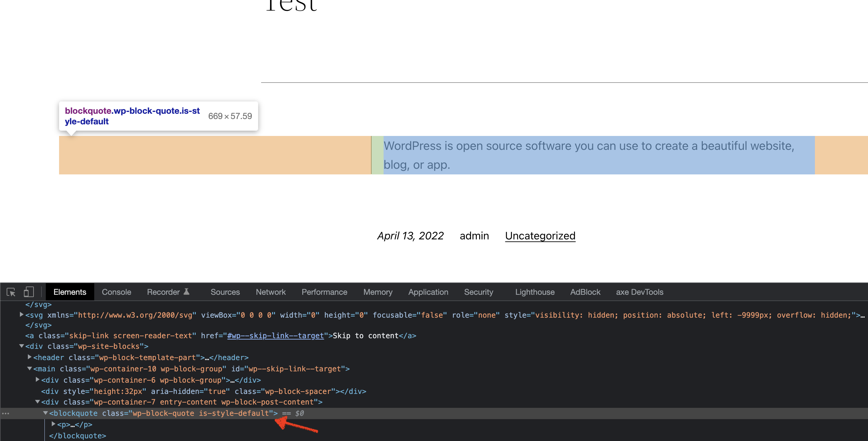Click the April 13, 2022 date
868x441 pixels.
pyautogui.click(x=410, y=236)
